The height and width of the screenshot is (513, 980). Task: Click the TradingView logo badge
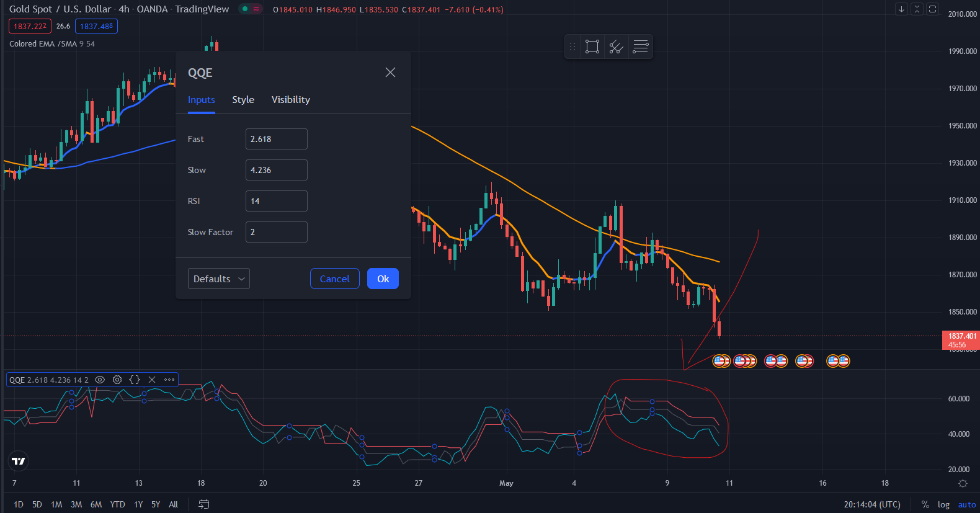tap(19, 461)
